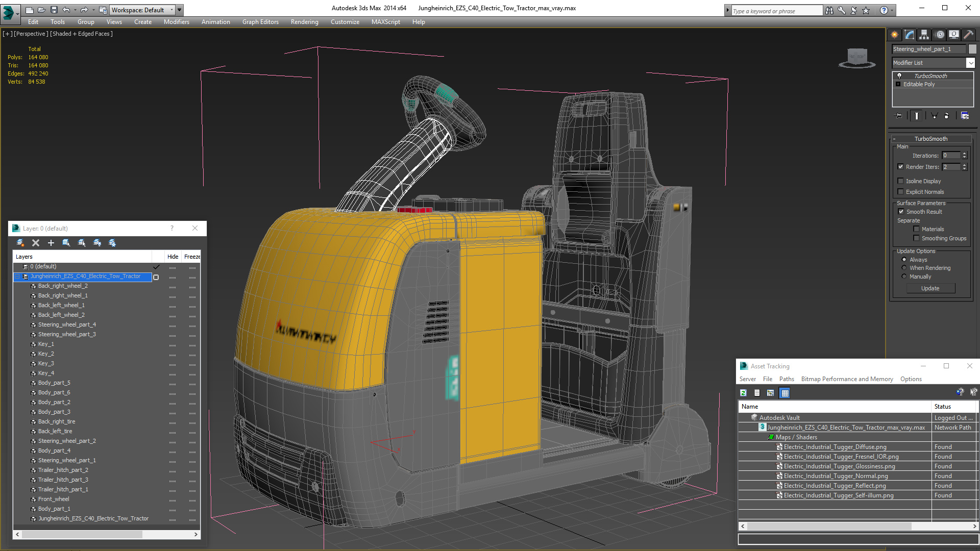980x551 pixels.
Task: Collapse the TurboSmooth rollout
Action: click(894, 139)
